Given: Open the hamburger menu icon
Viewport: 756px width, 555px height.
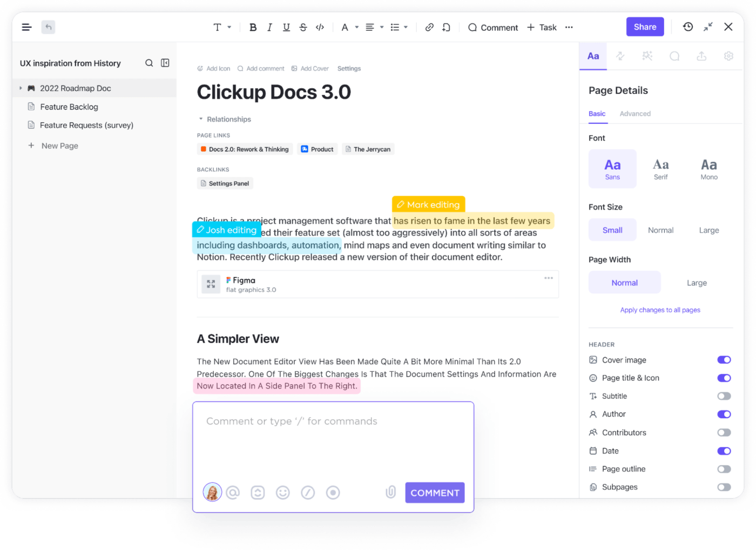Looking at the screenshot, I should pos(26,27).
